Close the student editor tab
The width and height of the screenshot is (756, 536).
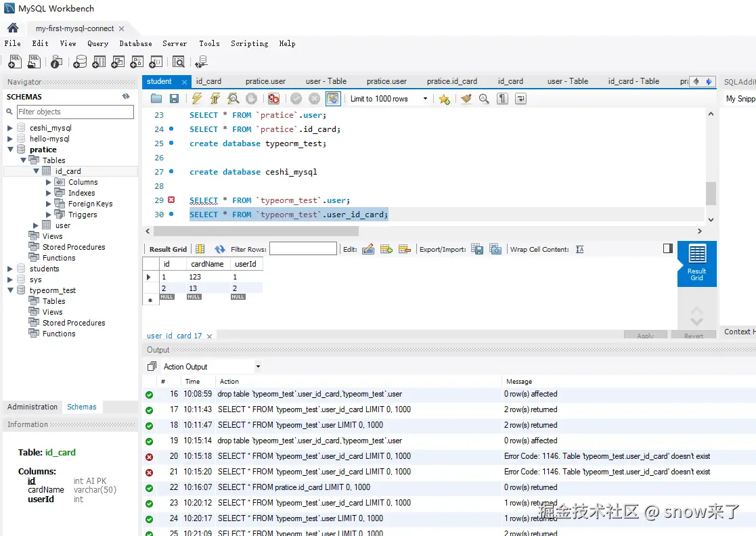[x=184, y=82]
